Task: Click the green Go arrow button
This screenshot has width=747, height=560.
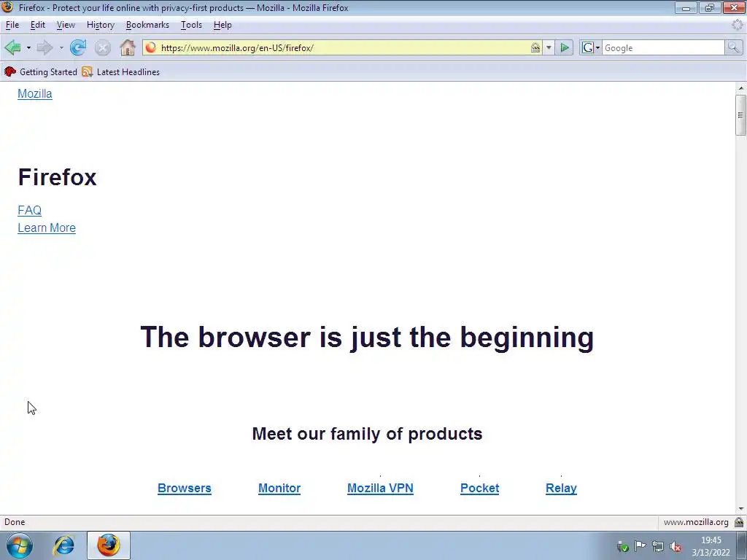Action: (x=565, y=47)
